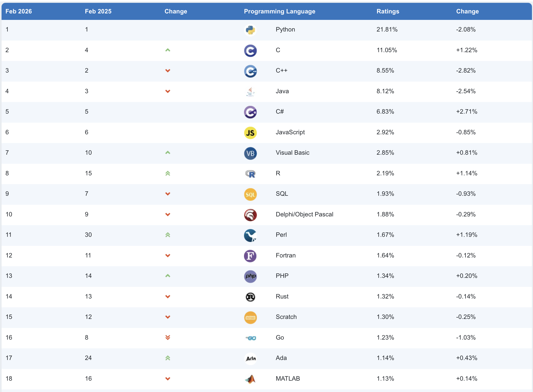This screenshot has height=392, width=533.
Task: Click the Delphi/Object Pascal language name
Action: [x=304, y=214]
